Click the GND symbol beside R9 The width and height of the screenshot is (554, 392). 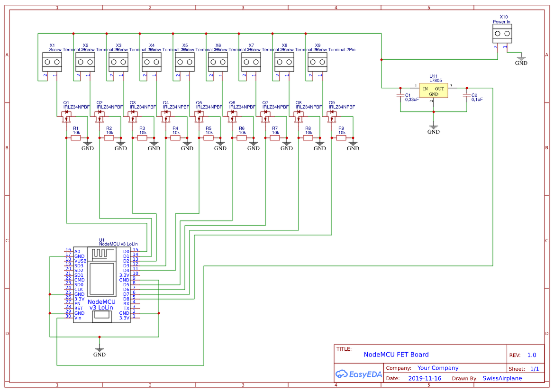pos(353,146)
